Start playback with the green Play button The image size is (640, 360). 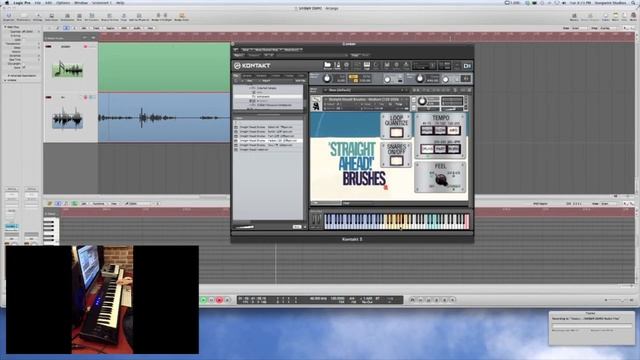point(203,300)
